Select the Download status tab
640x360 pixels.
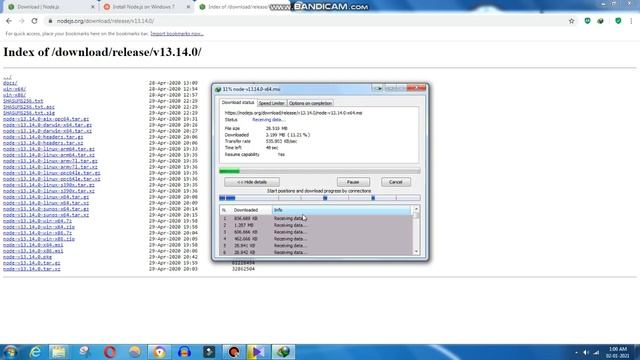pos(238,103)
